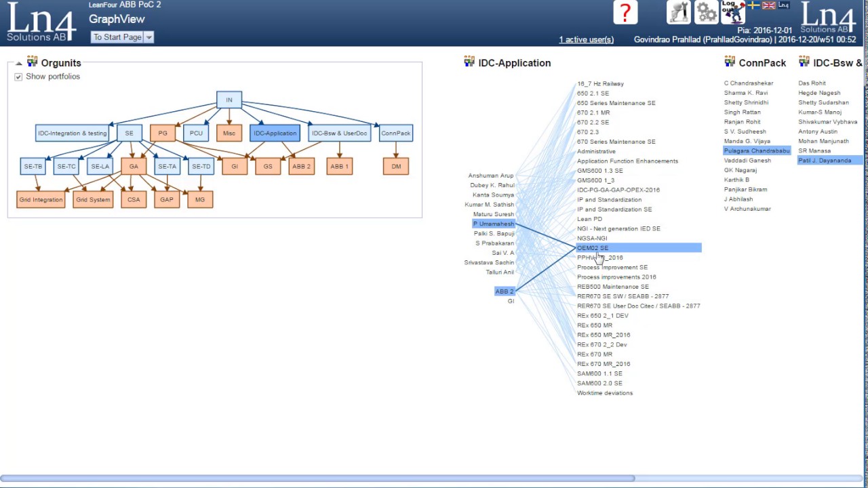Click the Orgunits panel icon
The width and height of the screenshot is (868, 488).
point(32,62)
